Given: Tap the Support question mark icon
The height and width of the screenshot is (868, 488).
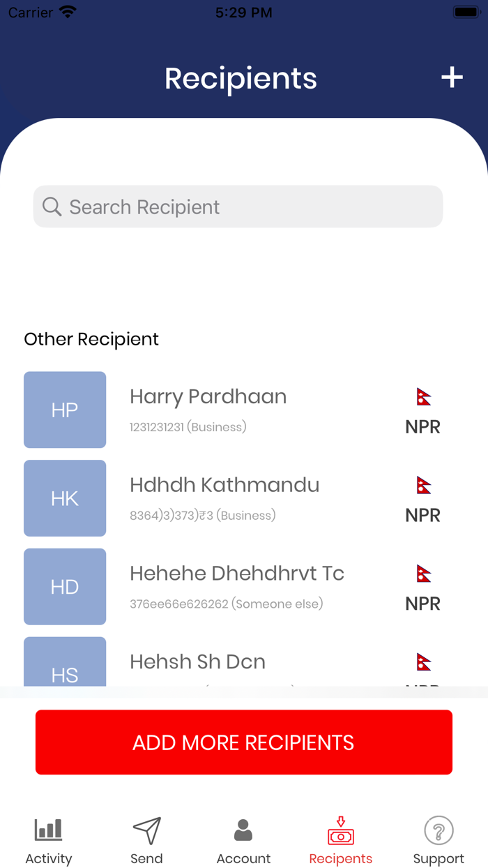Looking at the screenshot, I should tap(439, 830).
